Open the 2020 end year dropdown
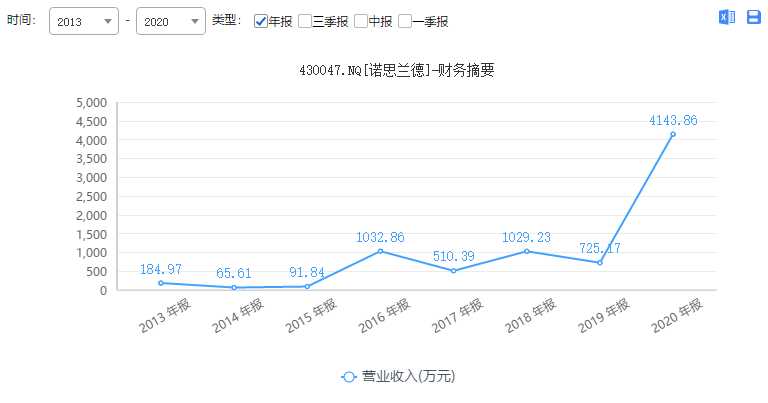 point(170,22)
